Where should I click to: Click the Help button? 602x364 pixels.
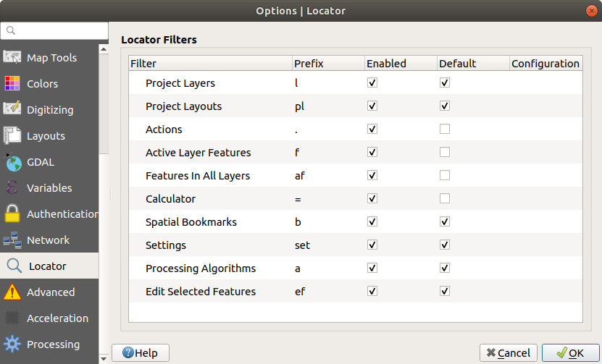pos(141,353)
